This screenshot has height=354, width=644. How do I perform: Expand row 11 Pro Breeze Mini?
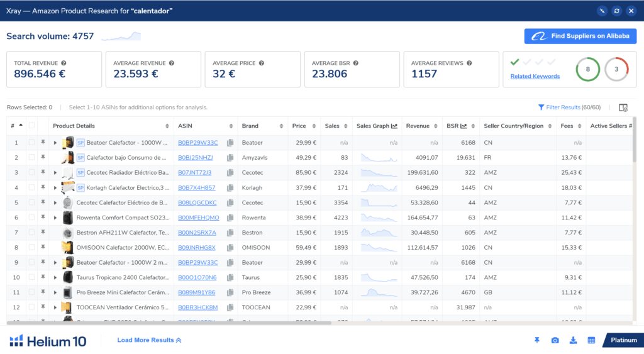55,293
